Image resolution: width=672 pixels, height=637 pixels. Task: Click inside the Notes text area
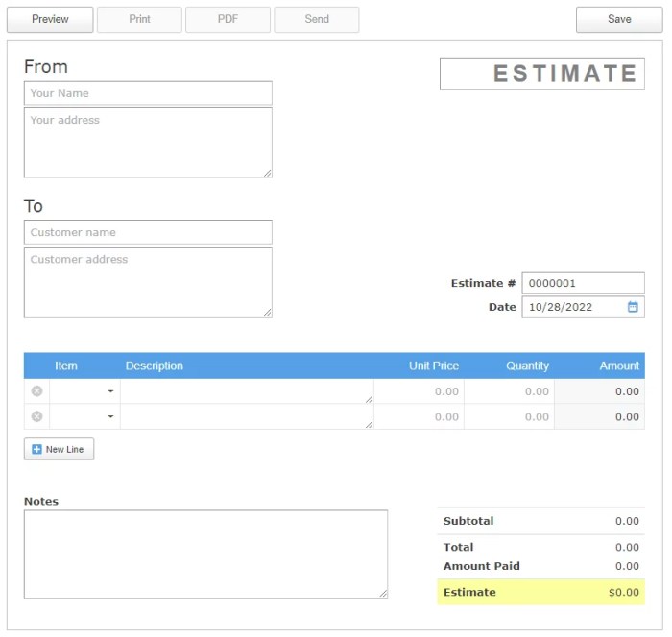[206, 554]
